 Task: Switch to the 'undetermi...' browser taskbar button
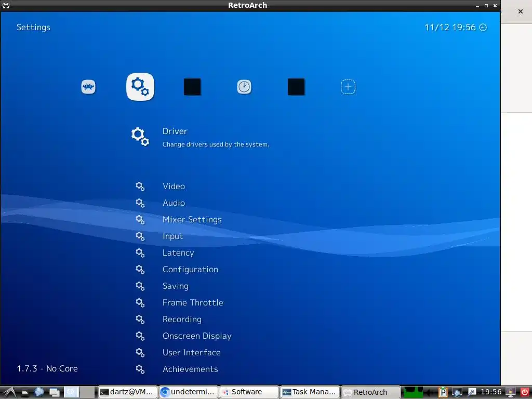(x=188, y=392)
